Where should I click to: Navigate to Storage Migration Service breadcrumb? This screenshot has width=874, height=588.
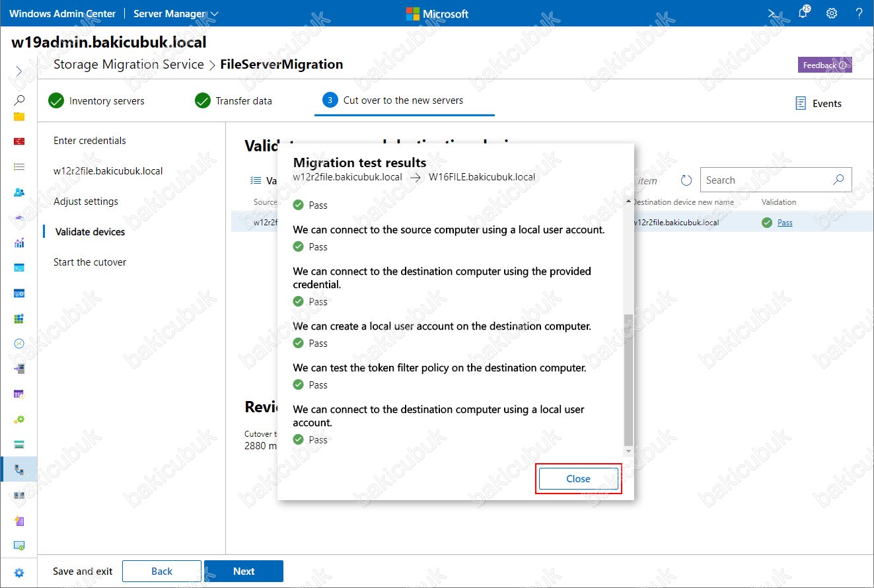(128, 64)
